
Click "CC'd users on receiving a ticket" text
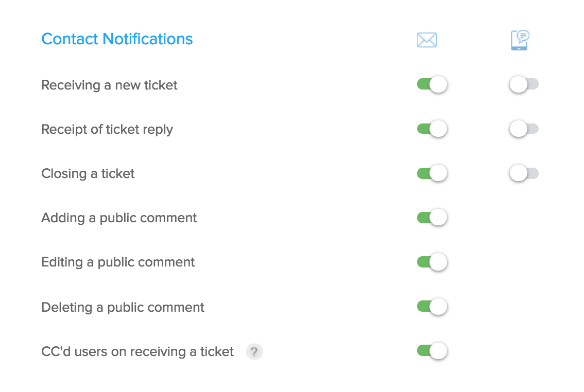pos(138,352)
